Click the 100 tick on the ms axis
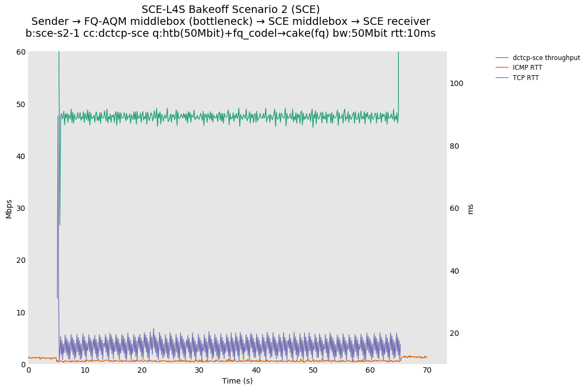Image resolution: width=588 pixels, height=390 pixels. [456, 83]
